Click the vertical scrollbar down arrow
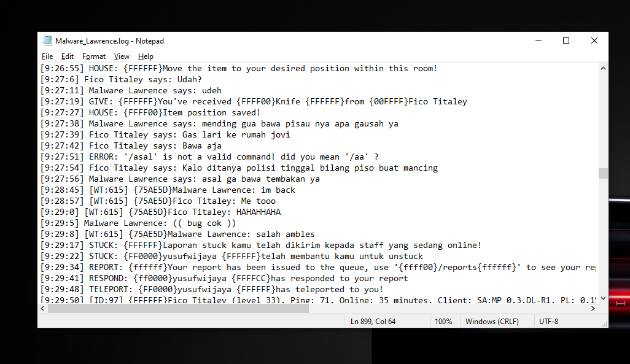This screenshot has width=630, height=364. point(603,298)
